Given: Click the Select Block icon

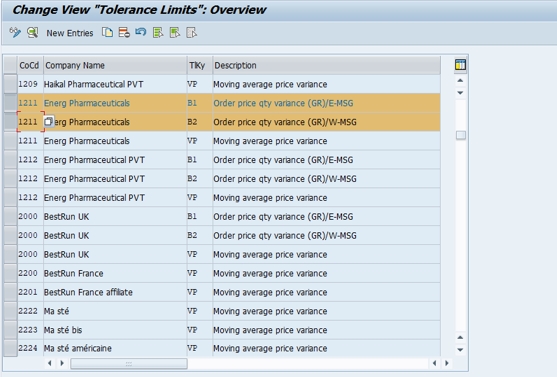Looking at the screenshot, I should (175, 33).
